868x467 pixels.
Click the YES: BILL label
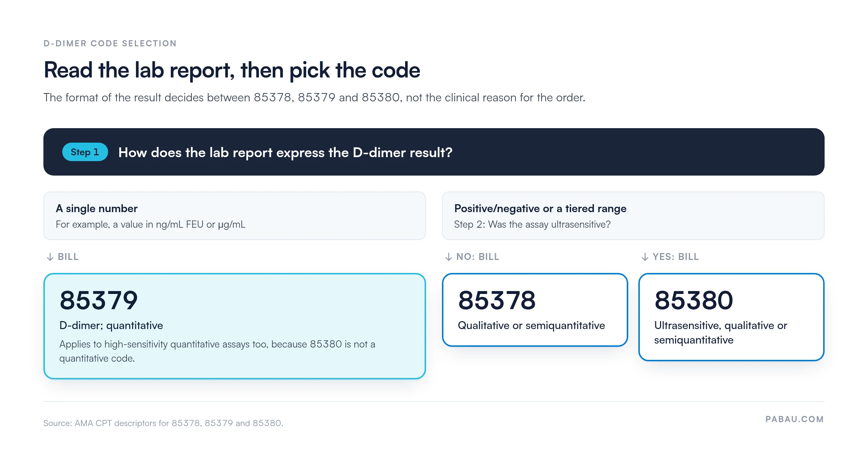[x=676, y=257]
